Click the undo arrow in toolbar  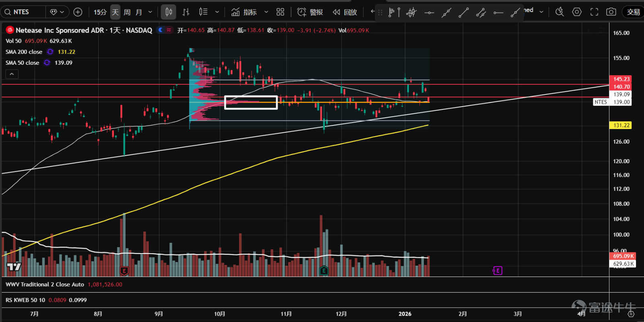(372, 12)
